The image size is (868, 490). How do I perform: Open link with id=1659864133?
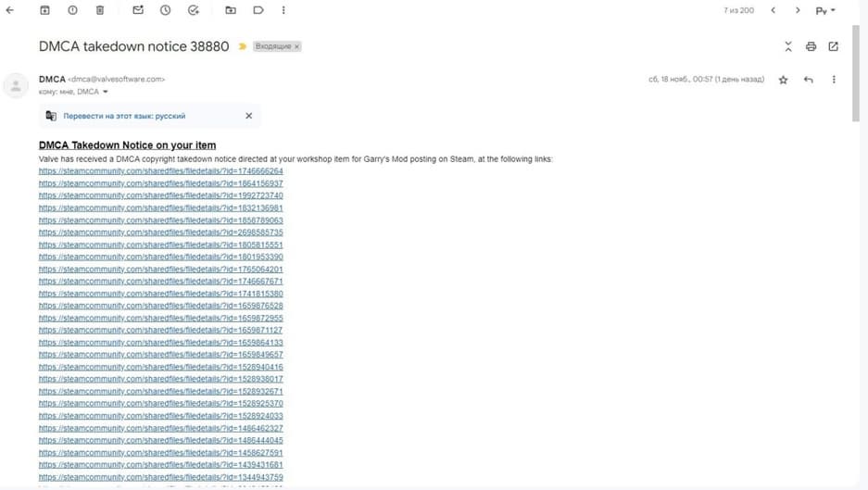[x=160, y=343]
